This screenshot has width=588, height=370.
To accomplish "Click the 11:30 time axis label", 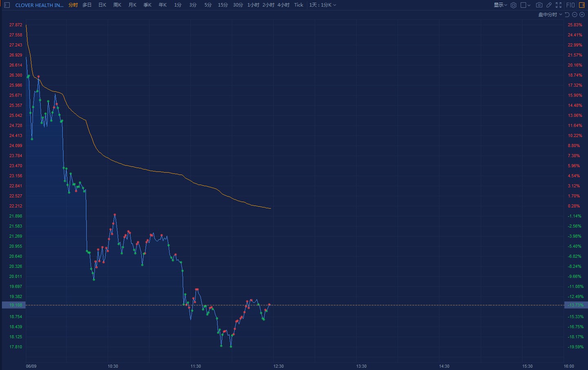I will pyautogui.click(x=196, y=366).
